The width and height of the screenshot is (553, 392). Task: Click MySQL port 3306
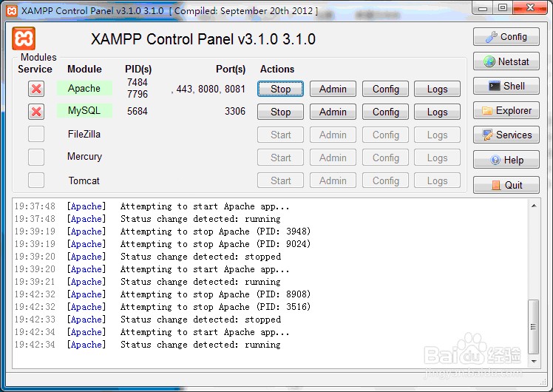tap(235, 111)
